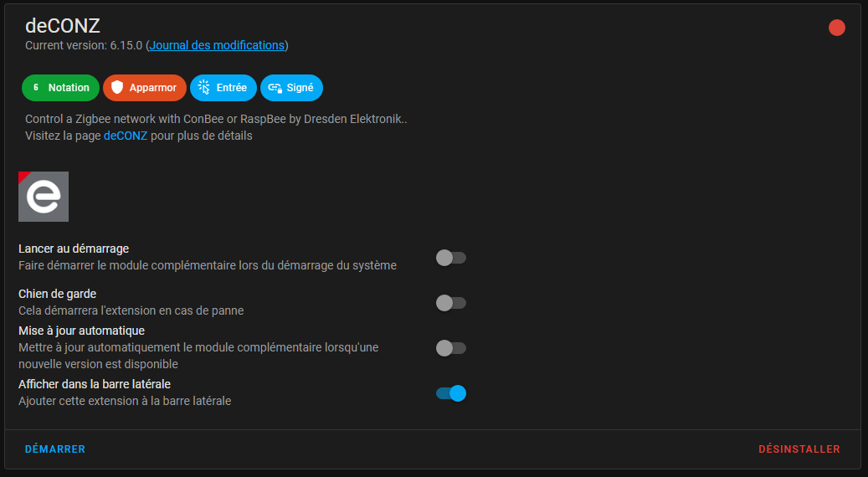Image resolution: width=868 pixels, height=477 pixels.
Task: Follow the blue deCONZ page link
Action: tap(126, 136)
